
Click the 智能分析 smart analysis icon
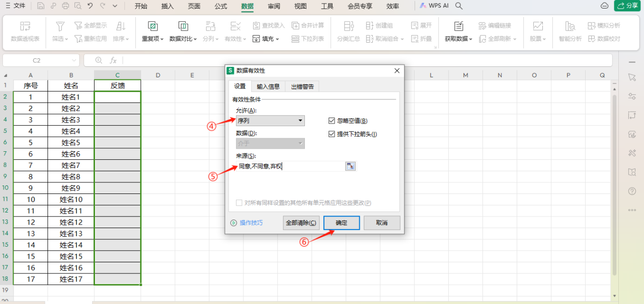coord(570,26)
